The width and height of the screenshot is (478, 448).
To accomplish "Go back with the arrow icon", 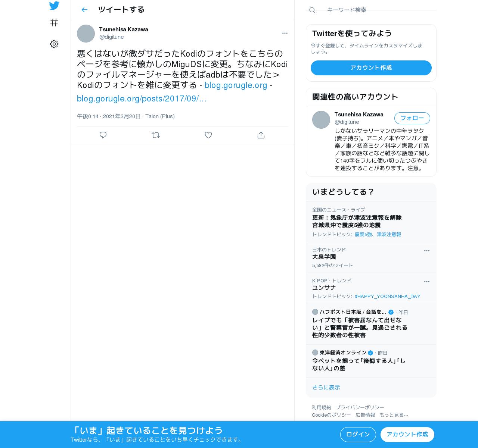I will pyautogui.click(x=84, y=10).
